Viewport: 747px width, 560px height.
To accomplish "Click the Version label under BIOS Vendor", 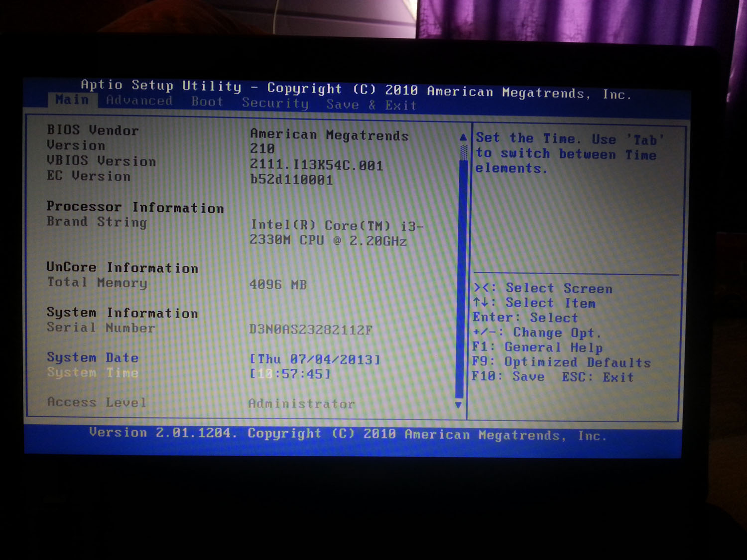I will pyautogui.click(x=76, y=145).
